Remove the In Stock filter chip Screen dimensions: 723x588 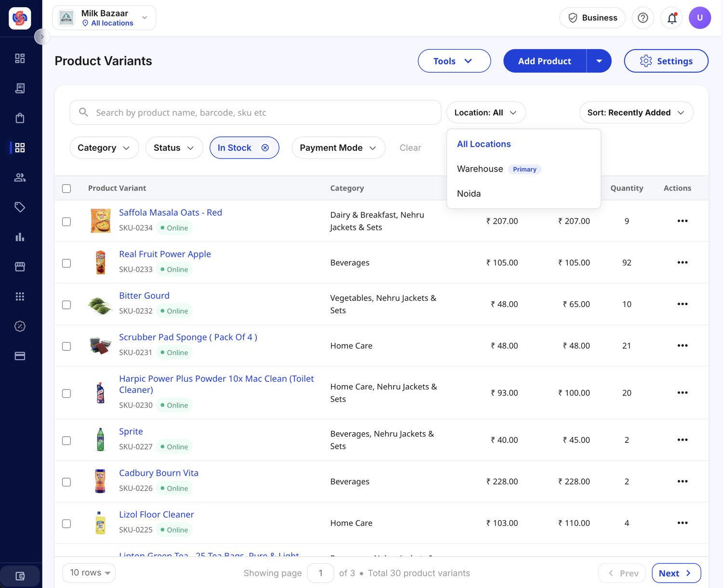click(265, 147)
